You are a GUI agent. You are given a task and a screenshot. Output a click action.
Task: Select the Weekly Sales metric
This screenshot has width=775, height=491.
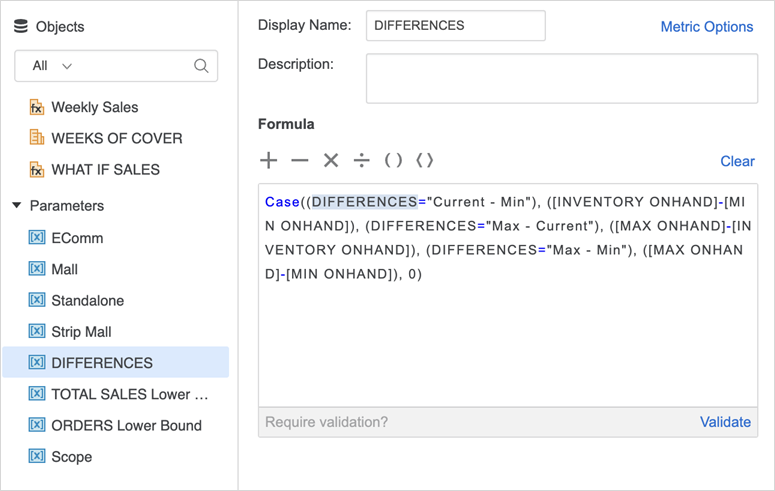94,107
